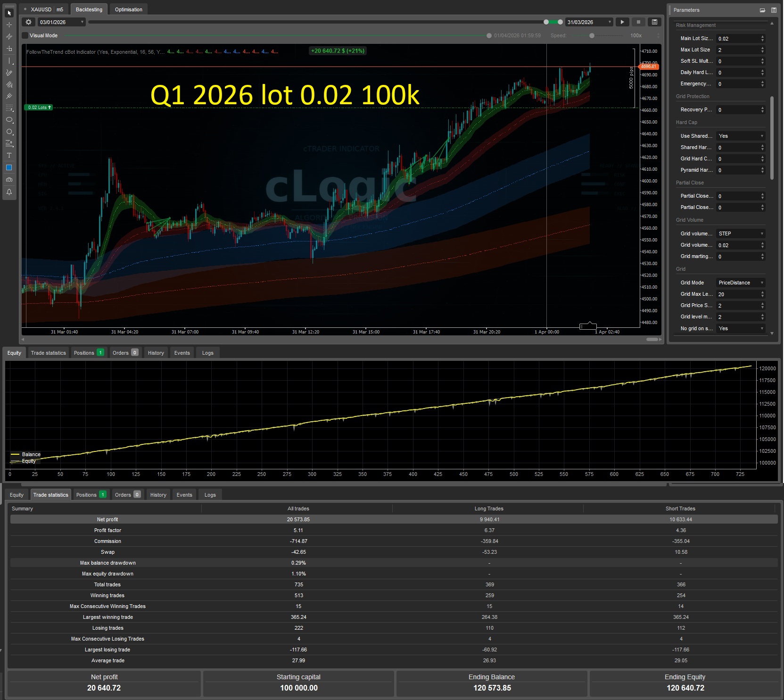Select the blue color swatch in the toolbar
The image size is (784, 700).
point(9,167)
